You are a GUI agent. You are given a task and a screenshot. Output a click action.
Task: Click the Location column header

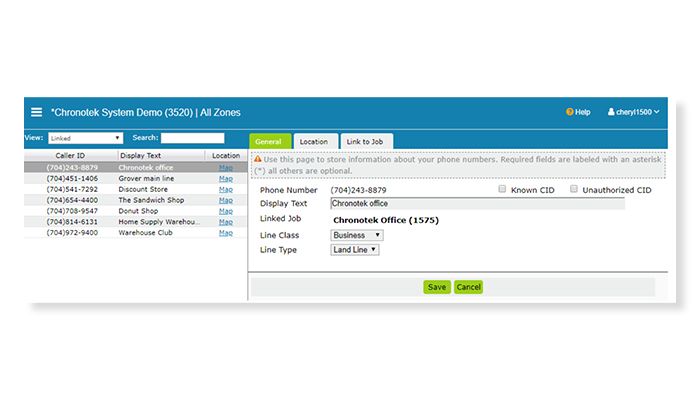[226, 155]
